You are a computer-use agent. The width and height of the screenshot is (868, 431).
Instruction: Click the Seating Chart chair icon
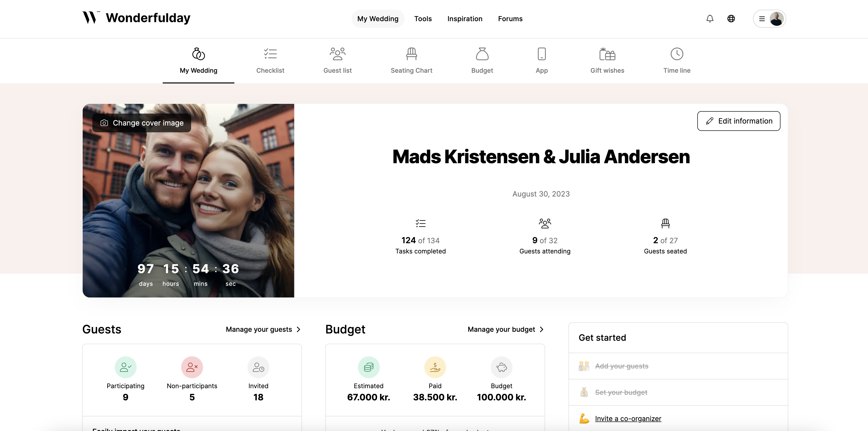[x=411, y=54]
